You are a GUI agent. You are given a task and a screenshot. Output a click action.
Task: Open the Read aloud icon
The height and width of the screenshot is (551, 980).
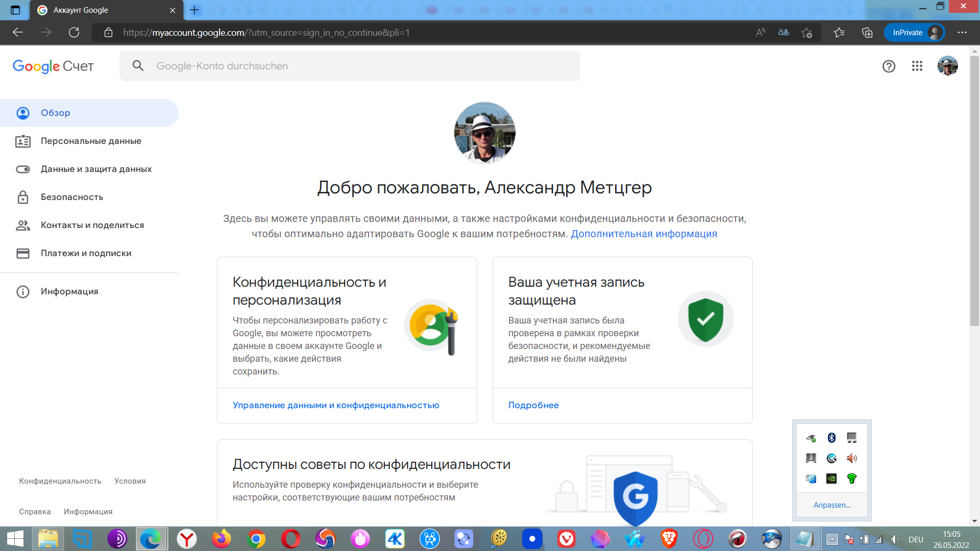click(x=761, y=33)
